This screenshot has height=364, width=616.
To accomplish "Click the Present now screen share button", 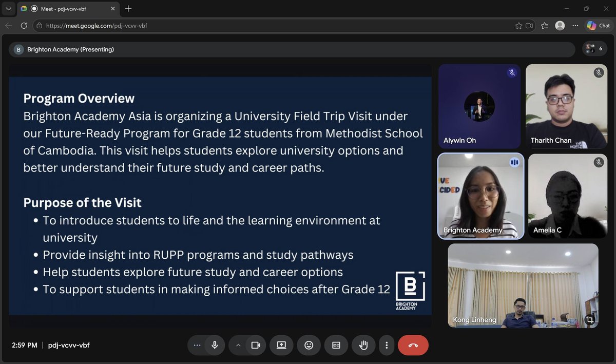I will [x=281, y=345].
